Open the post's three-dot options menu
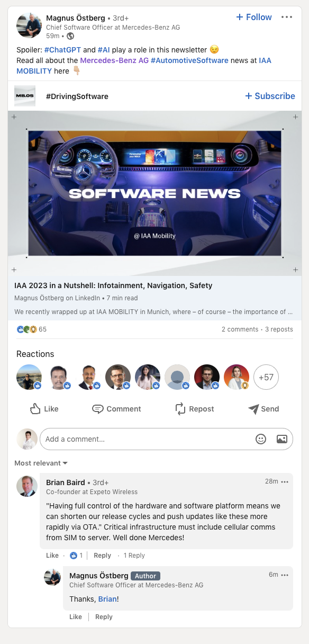This screenshot has width=309, height=644. coord(287,17)
